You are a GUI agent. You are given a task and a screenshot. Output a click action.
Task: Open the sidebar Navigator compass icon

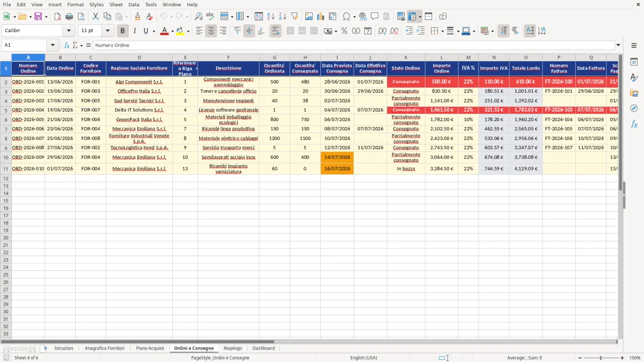coord(634,108)
